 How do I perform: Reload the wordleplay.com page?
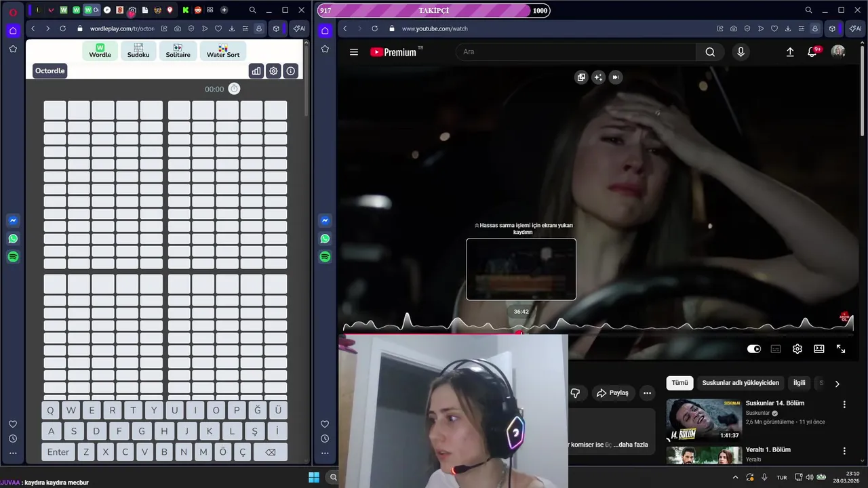[62, 28]
